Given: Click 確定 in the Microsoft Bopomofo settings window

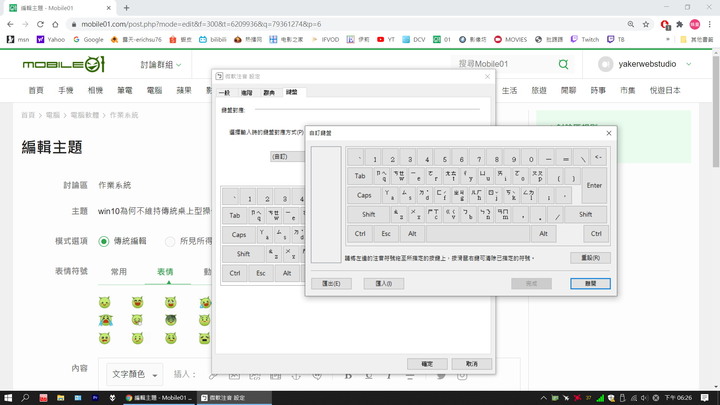Looking at the screenshot, I should 427,364.
